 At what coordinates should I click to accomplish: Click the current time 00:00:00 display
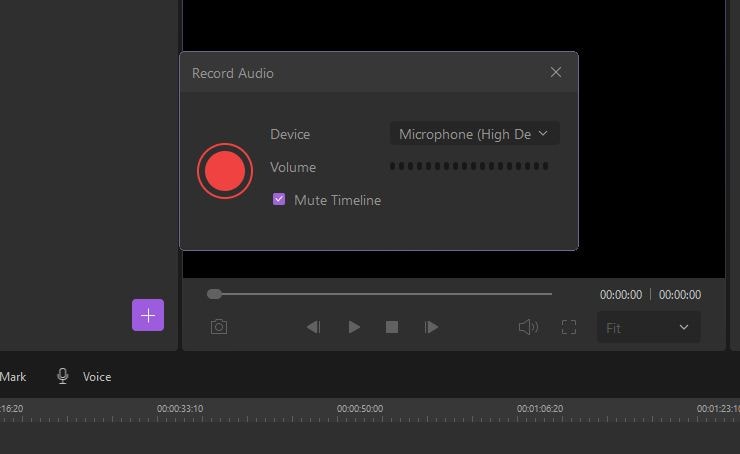[x=621, y=294]
